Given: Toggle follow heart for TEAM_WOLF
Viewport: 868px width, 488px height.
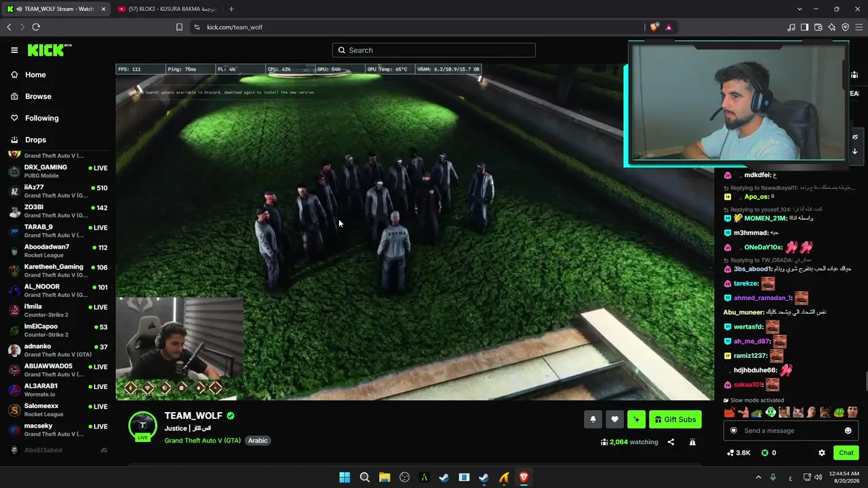Looking at the screenshot, I should (x=614, y=420).
